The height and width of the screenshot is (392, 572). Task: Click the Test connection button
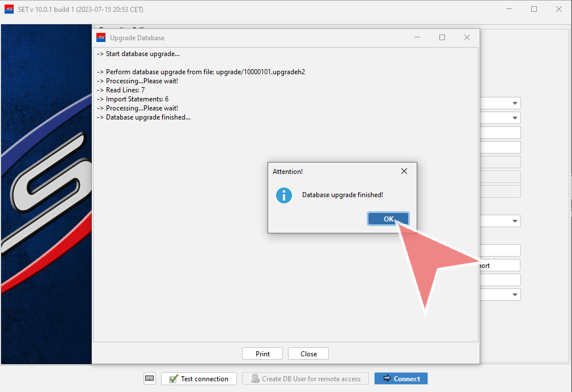point(198,378)
